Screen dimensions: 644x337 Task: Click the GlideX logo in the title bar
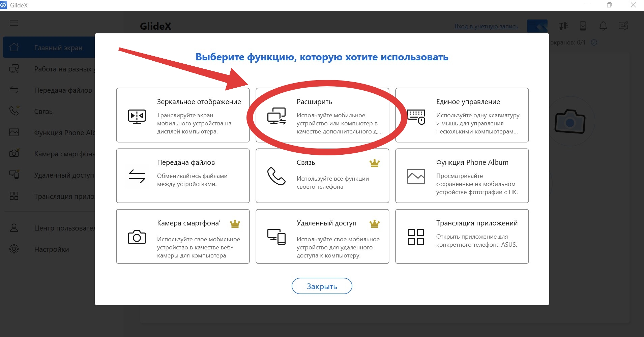(3, 5)
